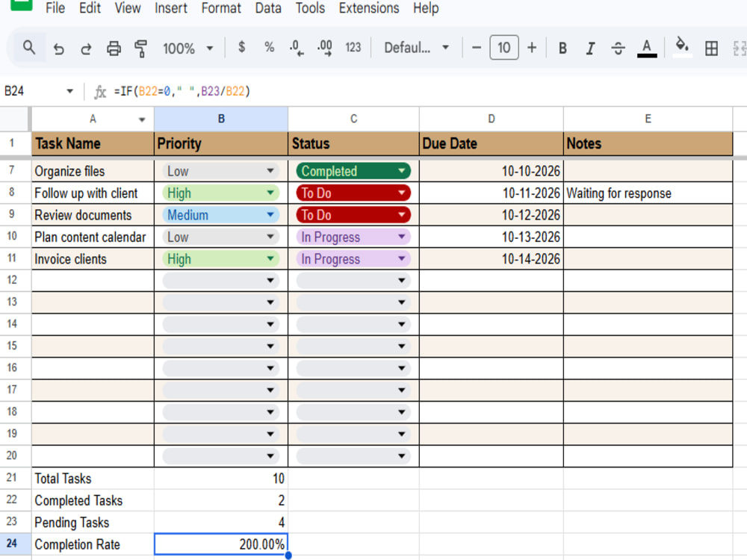Viewport: 747px width, 560px height.
Task: Toggle italic formatting
Action: click(590, 48)
